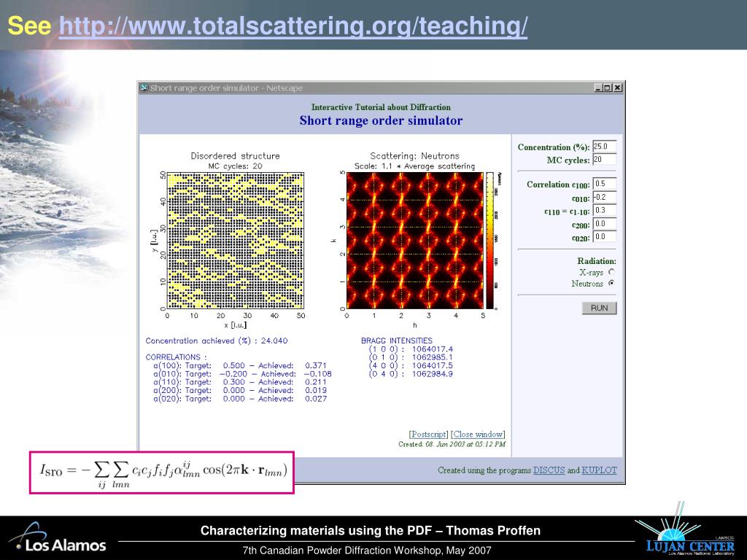
Task: Click the Isro equation box
Action: tap(162, 472)
